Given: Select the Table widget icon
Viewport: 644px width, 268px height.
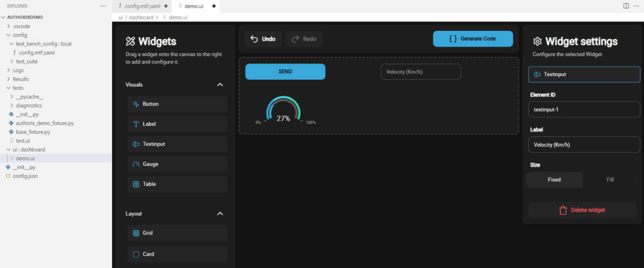Looking at the screenshot, I should click(136, 184).
